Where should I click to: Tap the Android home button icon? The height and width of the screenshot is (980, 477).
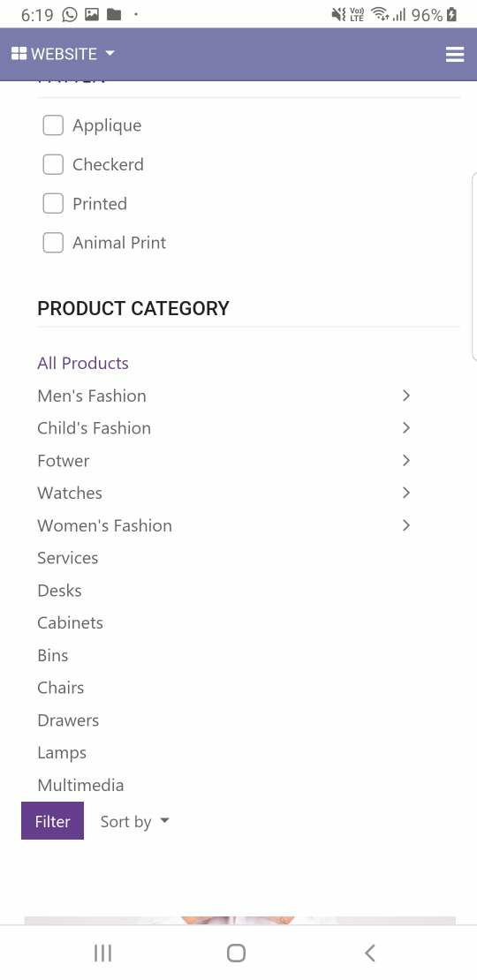[236, 954]
